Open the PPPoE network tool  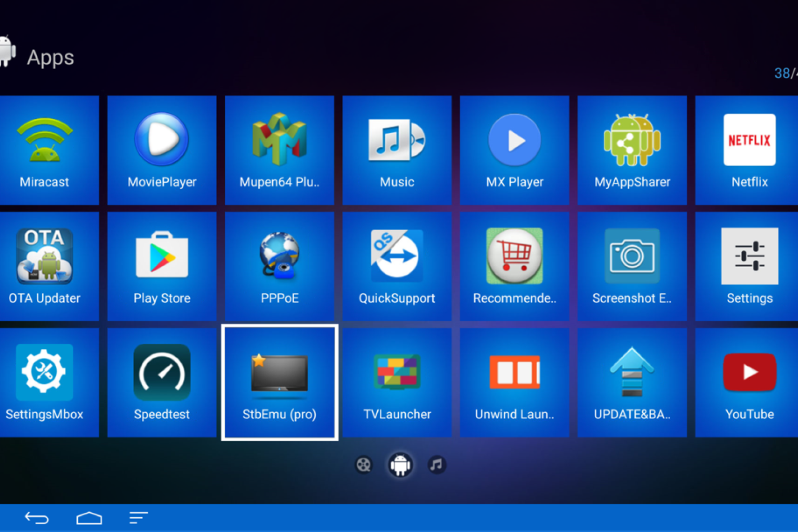pyautogui.click(x=280, y=266)
